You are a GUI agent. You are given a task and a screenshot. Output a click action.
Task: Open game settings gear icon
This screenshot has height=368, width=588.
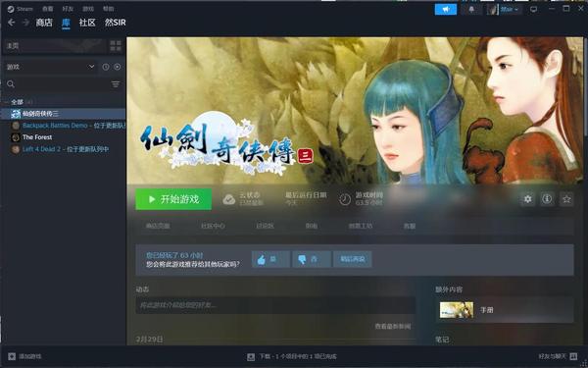[x=527, y=199]
